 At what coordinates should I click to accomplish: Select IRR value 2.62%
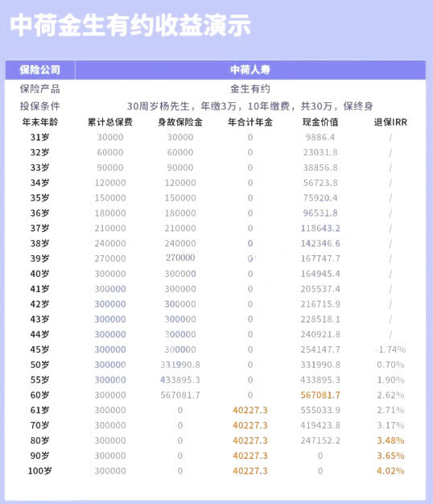(390, 395)
